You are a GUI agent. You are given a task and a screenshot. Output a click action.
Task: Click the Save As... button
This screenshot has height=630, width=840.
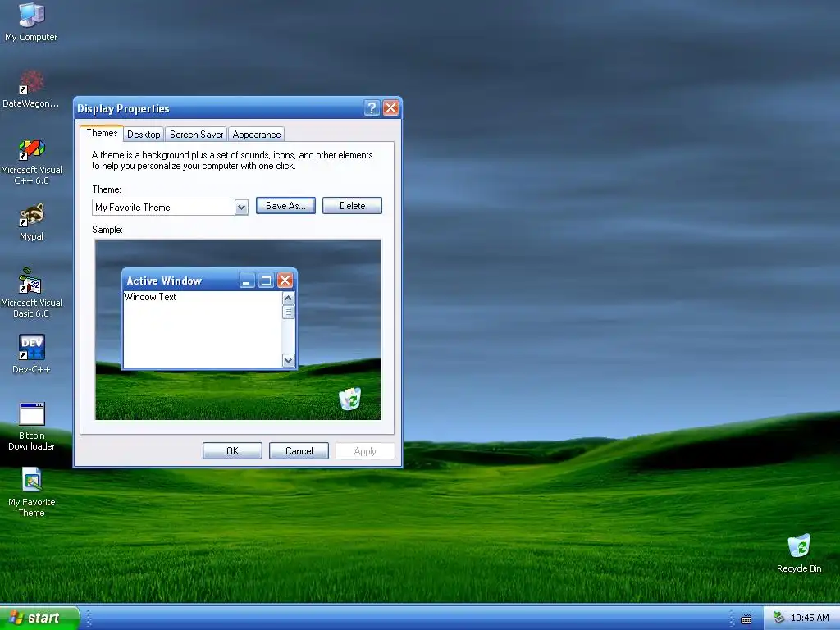[x=285, y=206]
